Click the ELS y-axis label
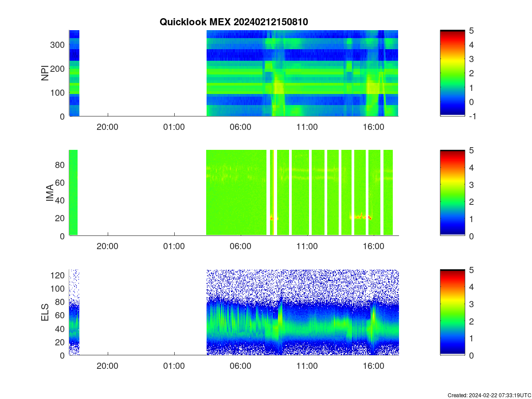The width and height of the screenshot is (532, 399). [x=45, y=312]
